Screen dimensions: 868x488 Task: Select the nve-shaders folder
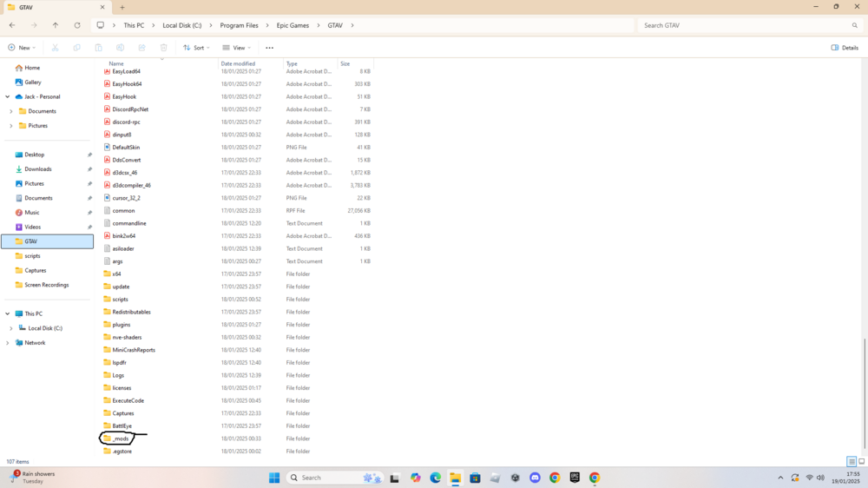pos(127,337)
